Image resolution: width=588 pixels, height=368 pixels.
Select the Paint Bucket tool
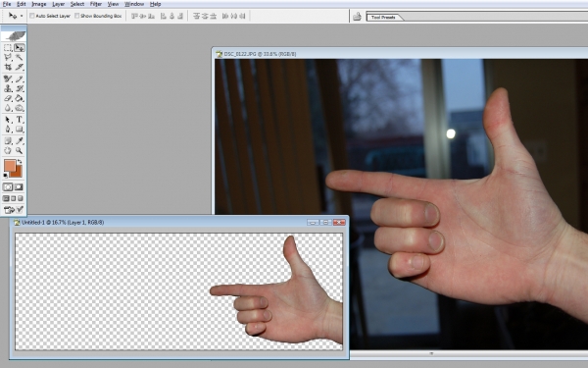[x=20, y=98]
